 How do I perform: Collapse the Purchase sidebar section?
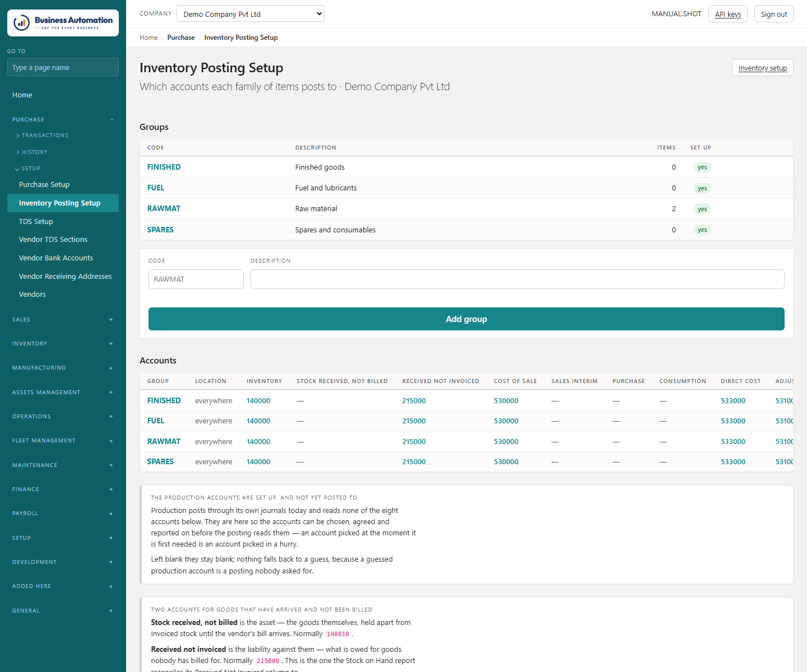(63, 120)
